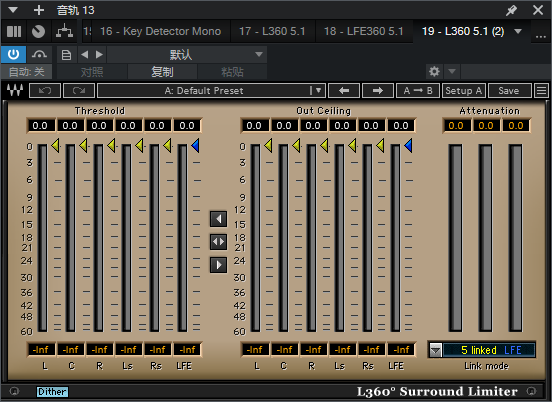Click the Save button
The width and height of the screenshot is (552, 402).
509,91
